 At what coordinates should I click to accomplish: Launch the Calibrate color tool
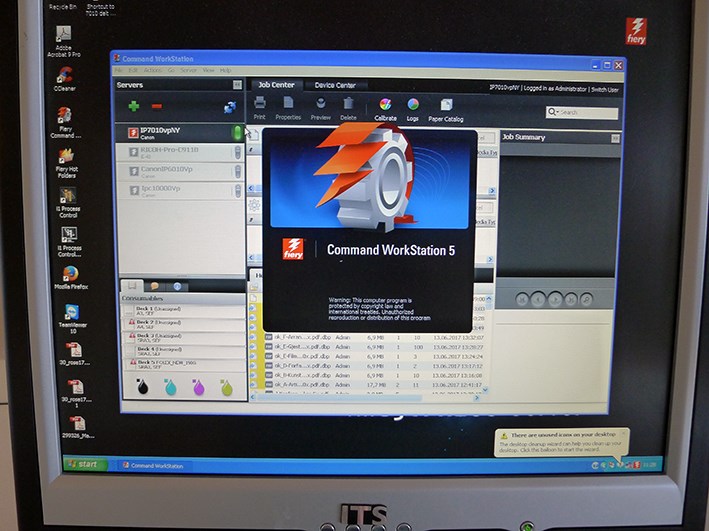click(385, 109)
